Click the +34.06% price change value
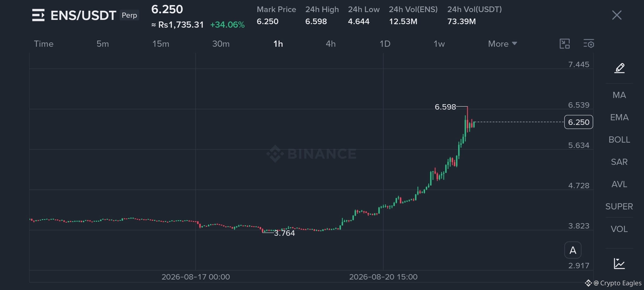Screen dimensions: 644x290 pos(227,25)
